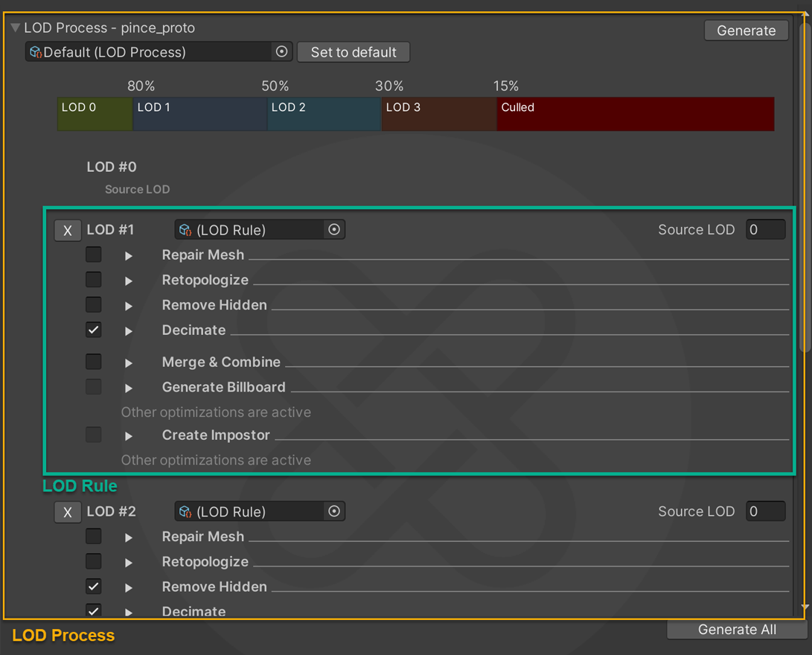
Task: Collapse the LOD Process pince_proto foldout
Action: click(x=15, y=28)
